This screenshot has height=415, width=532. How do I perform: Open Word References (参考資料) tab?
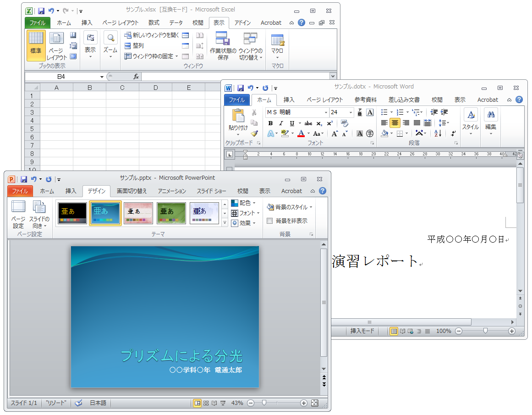(x=365, y=100)
